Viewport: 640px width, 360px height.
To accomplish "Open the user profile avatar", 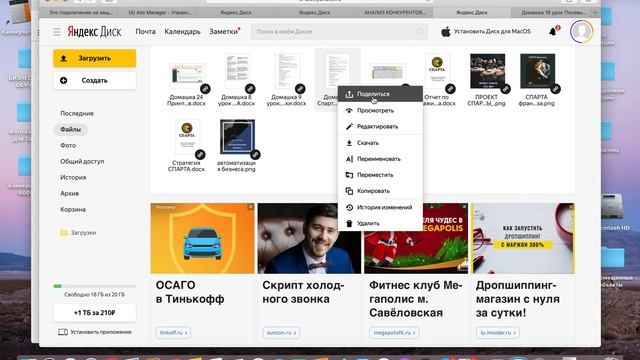I will click(581, 31).
